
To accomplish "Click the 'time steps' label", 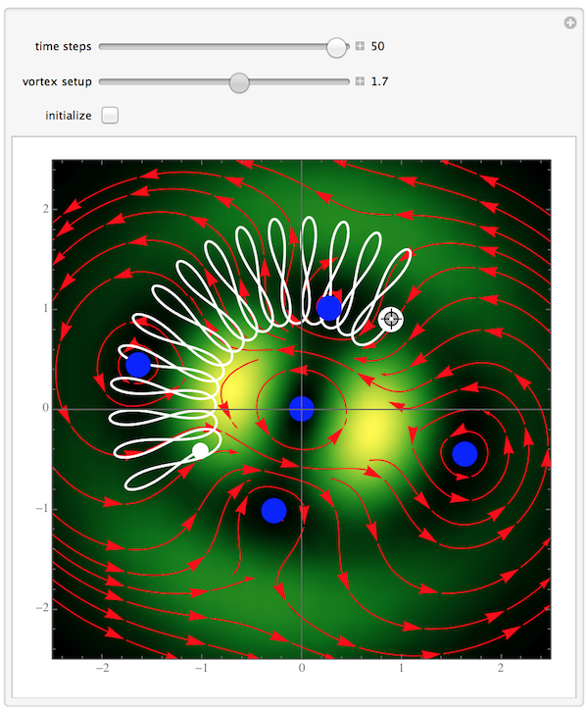I will tap(63, 47).
